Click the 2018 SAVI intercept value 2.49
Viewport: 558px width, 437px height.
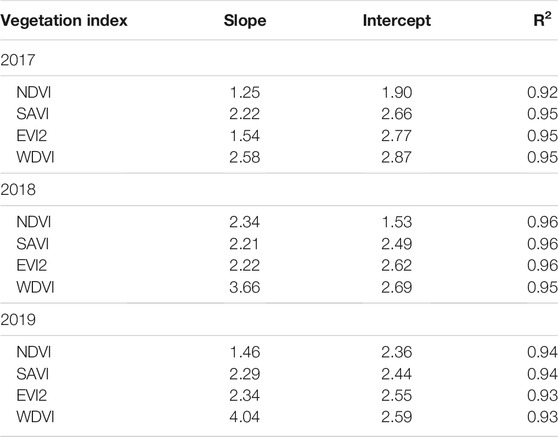[x=396, y=244]
